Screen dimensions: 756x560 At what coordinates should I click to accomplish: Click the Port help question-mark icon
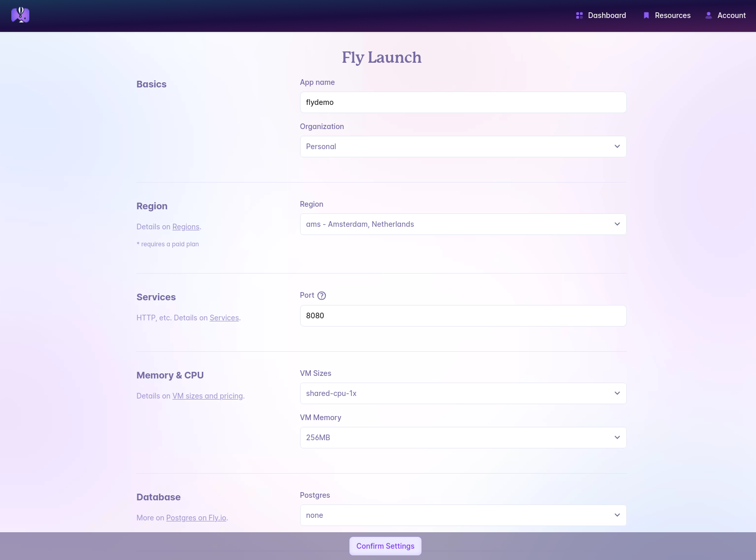pos(322,296)
